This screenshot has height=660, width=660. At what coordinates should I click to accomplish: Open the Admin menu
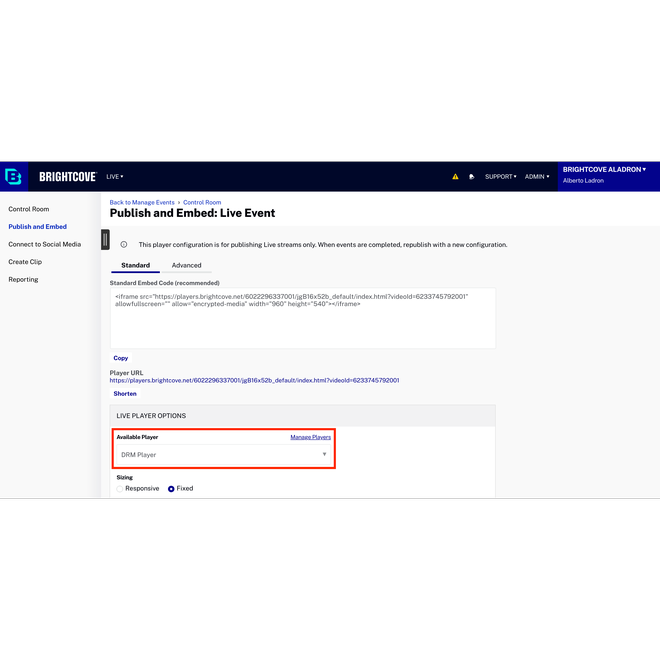pyautogui.click(x=537, y=177)
